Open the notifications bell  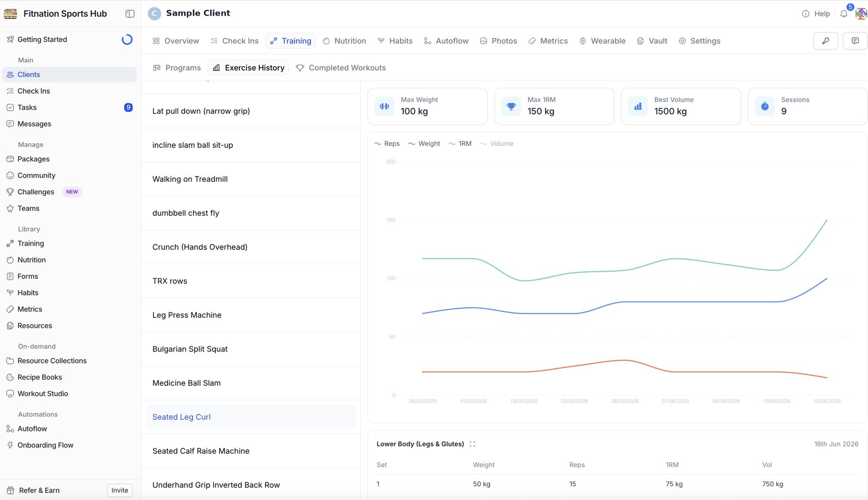tap(844, 14)
